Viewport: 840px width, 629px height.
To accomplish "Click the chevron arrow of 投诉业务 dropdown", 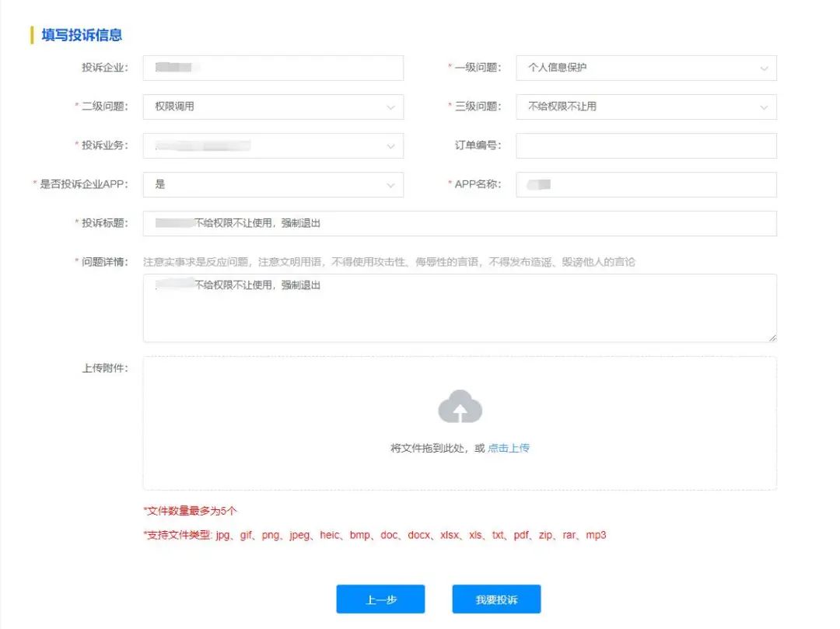I will (x=390, y=147).
